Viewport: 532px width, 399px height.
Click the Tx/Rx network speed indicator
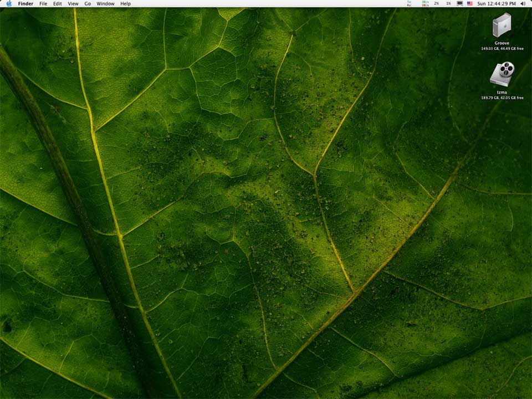417,3
